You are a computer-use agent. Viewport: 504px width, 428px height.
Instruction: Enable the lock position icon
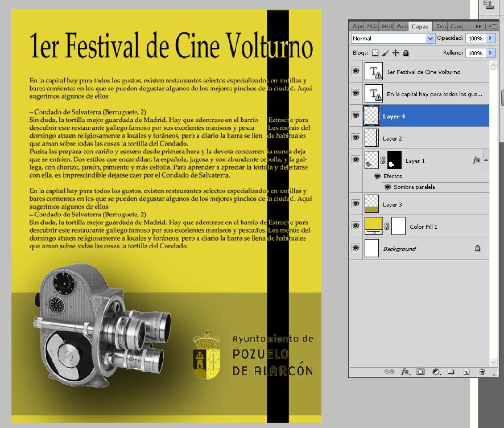point(396,53)
